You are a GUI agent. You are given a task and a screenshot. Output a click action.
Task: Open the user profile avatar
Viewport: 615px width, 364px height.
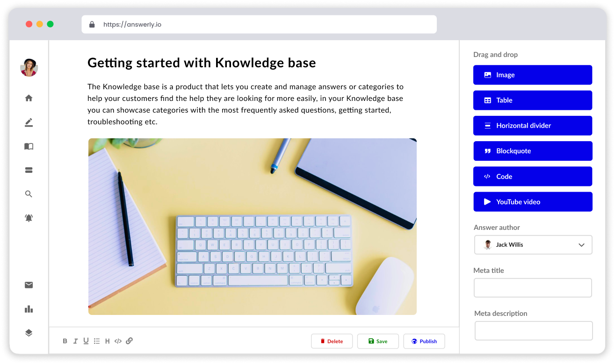click(x=29, y=68)
